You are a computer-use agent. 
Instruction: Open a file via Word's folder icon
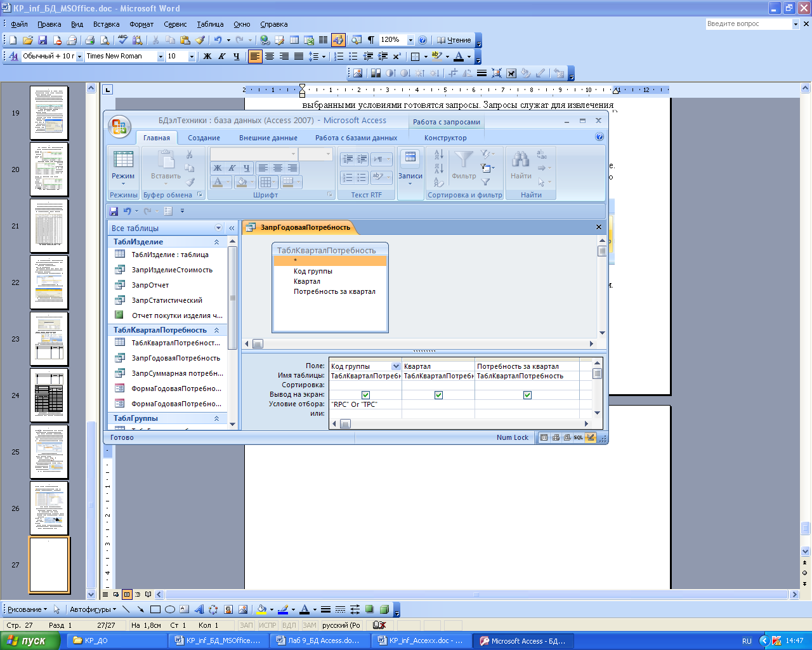(x=27, y=40)
